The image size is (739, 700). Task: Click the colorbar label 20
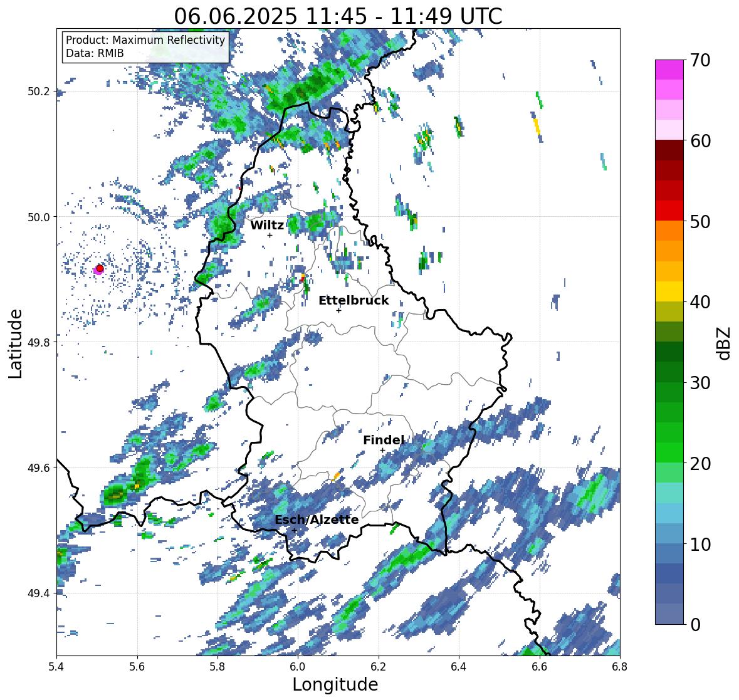point(700,464)
